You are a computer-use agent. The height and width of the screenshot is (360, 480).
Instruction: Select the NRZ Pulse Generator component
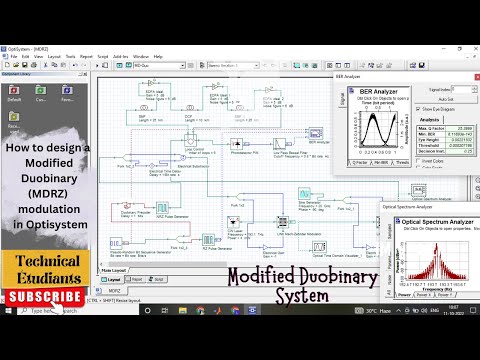(162, 208)
